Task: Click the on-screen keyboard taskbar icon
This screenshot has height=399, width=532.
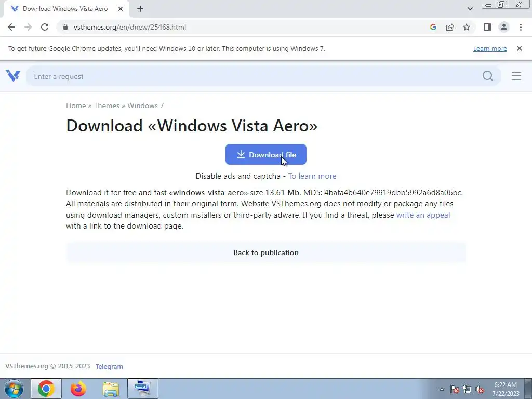Action: pos(143,389)
